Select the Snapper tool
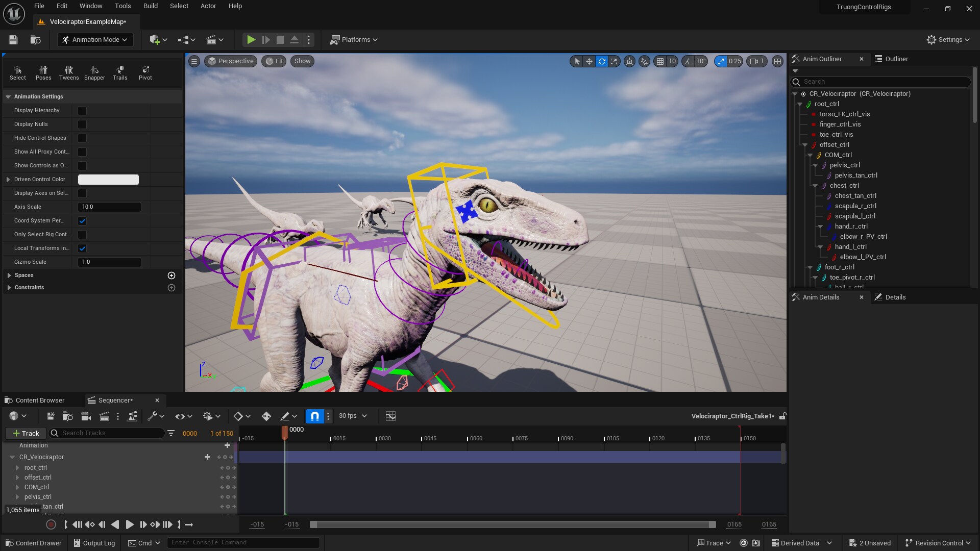This screenshot has height=551, width=980. [94, 72]
